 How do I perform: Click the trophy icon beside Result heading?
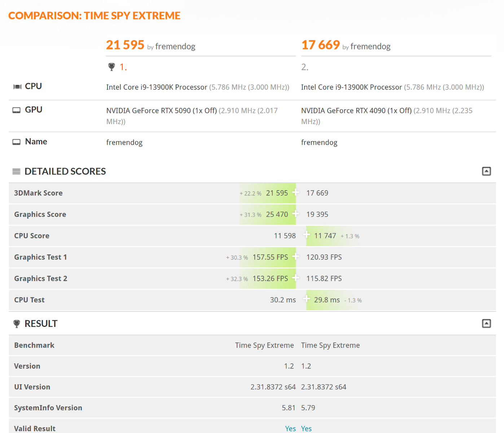point(17,324)
